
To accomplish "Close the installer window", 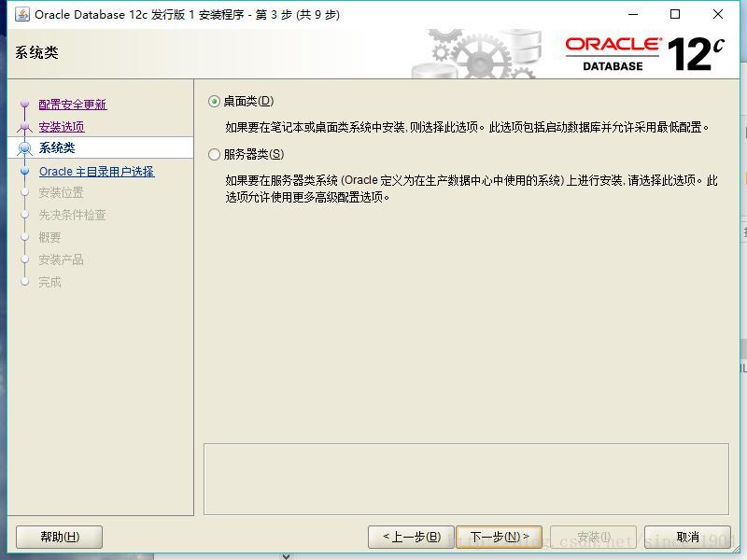I will point(718,14).
